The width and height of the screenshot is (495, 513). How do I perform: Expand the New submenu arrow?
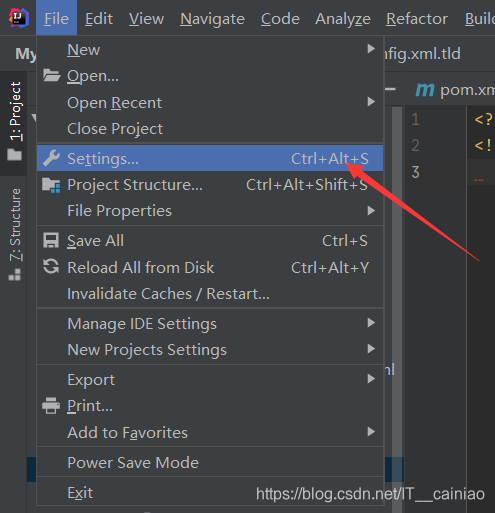(x=371, y=49)
